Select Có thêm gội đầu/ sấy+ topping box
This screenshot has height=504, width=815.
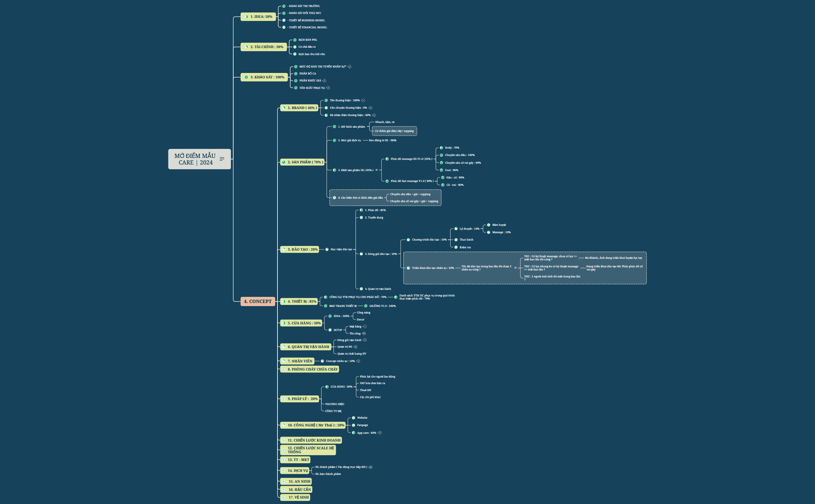pyautogui.click(x=394, y=131)
